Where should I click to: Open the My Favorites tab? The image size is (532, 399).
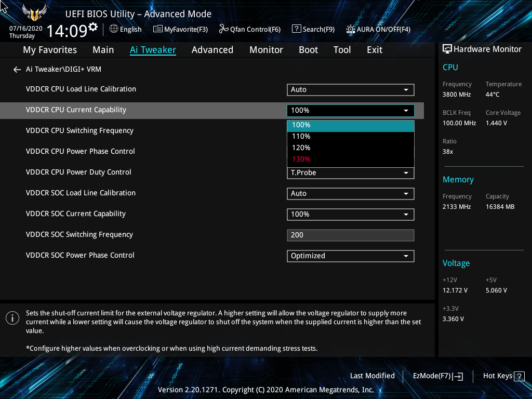50,50
